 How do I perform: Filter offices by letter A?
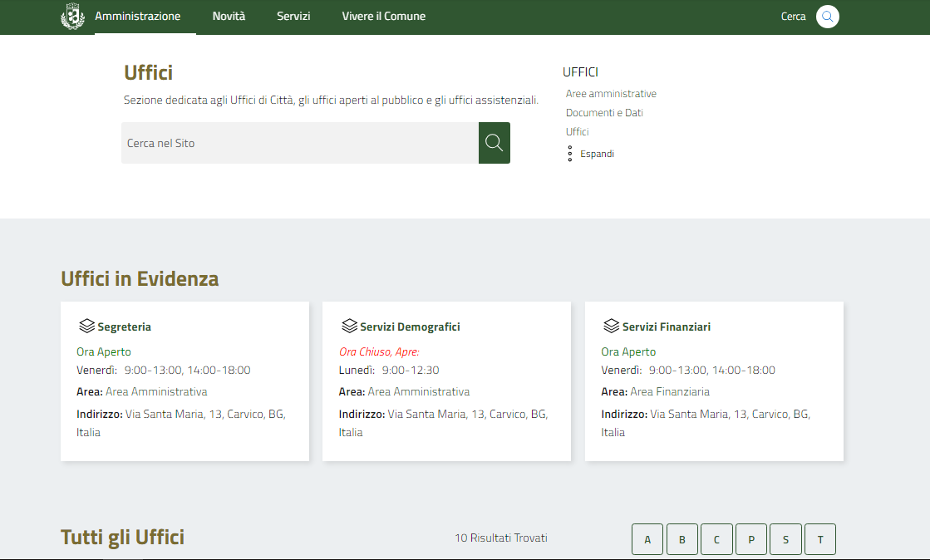click(647, 539)
